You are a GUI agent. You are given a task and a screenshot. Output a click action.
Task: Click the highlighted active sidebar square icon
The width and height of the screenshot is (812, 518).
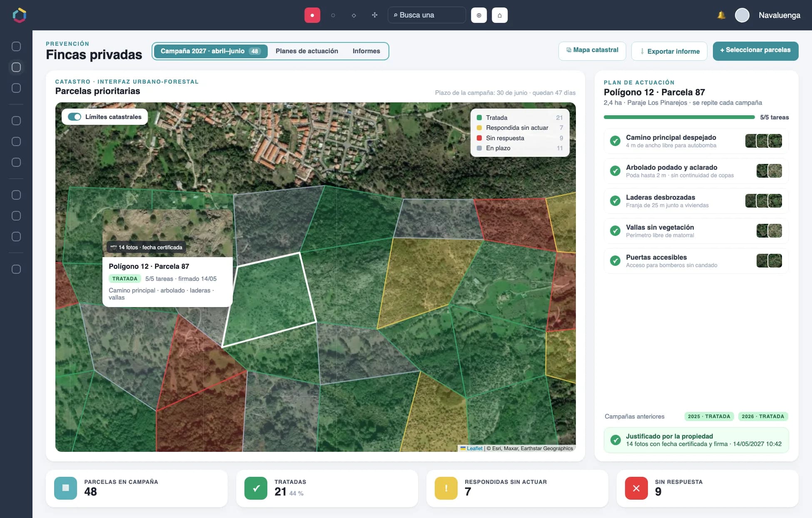click(16, 67)
